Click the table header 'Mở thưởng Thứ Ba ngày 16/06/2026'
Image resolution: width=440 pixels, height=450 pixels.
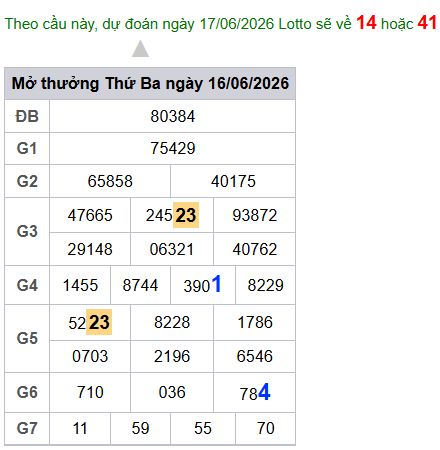(x=150, y=83)
